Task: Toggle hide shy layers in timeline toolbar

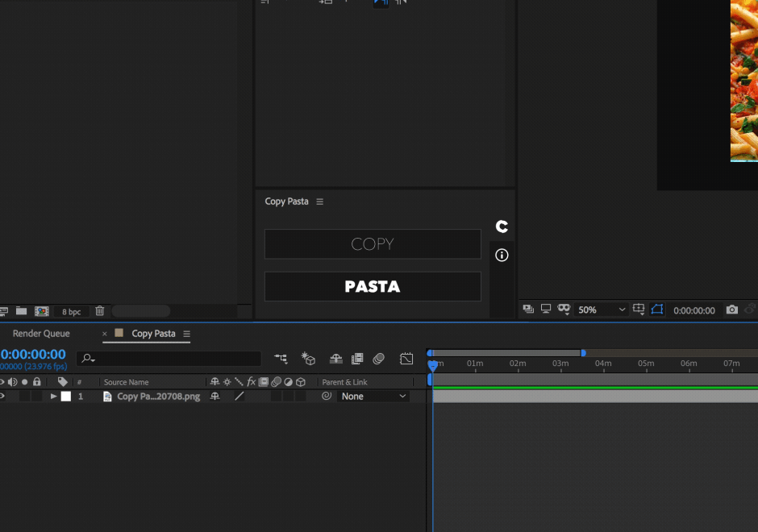Action: click(x=336, y=359)
